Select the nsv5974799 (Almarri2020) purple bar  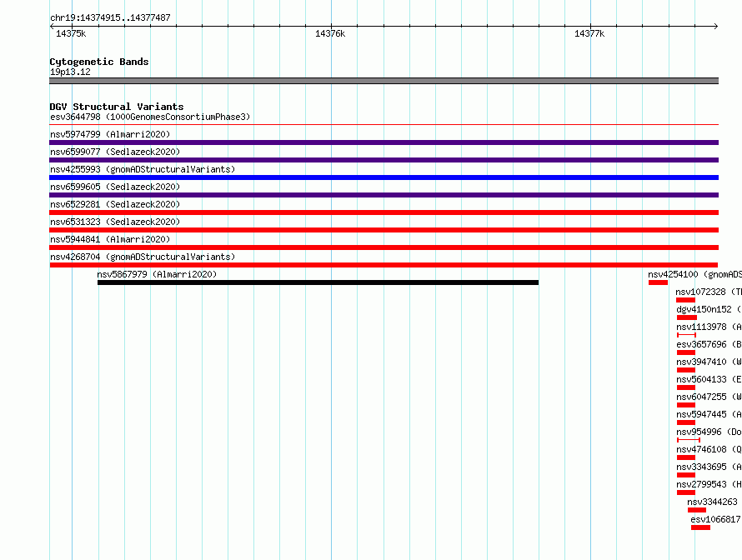point(384,142)
